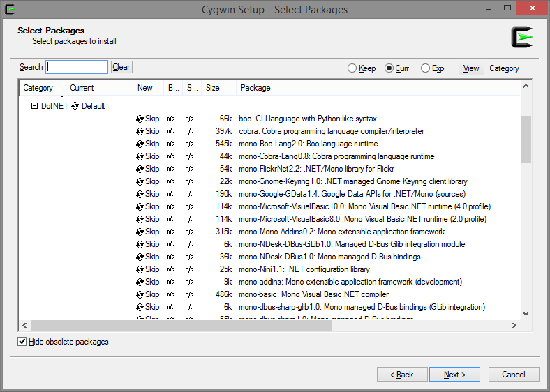Go back with the Back button
This screenshot has height=392, width=550.
coord(402,375)
